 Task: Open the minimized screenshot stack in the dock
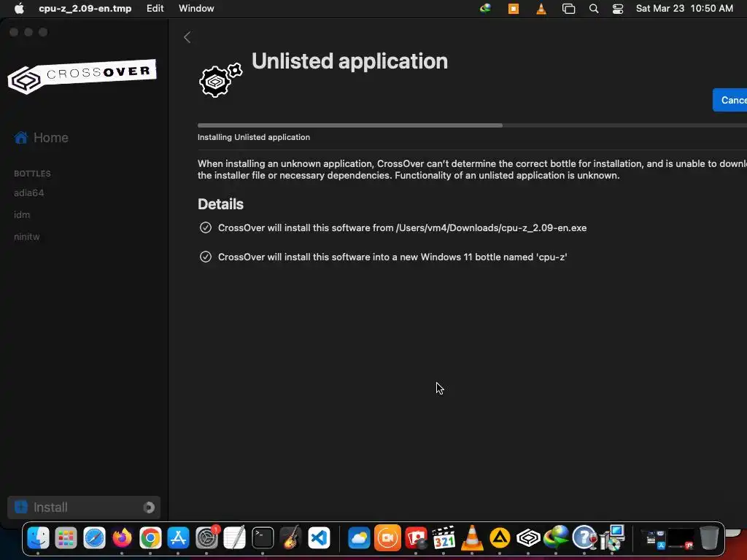coord(652,539)
